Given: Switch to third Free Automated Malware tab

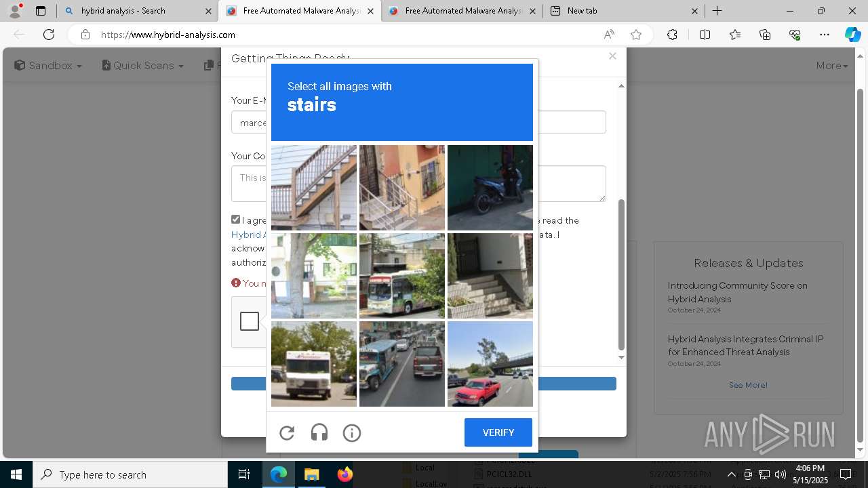Looking at the screenshot, I should coord(461,11).
